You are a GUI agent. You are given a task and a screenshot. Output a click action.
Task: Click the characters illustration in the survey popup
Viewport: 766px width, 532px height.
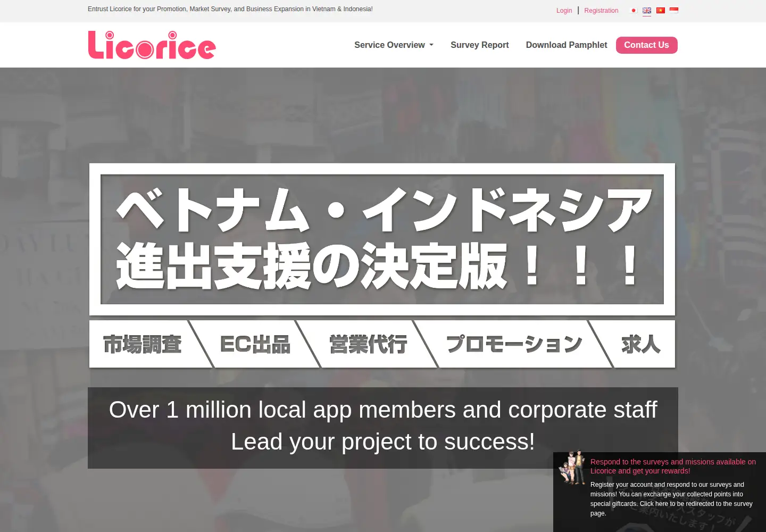[x=572, y=468]
